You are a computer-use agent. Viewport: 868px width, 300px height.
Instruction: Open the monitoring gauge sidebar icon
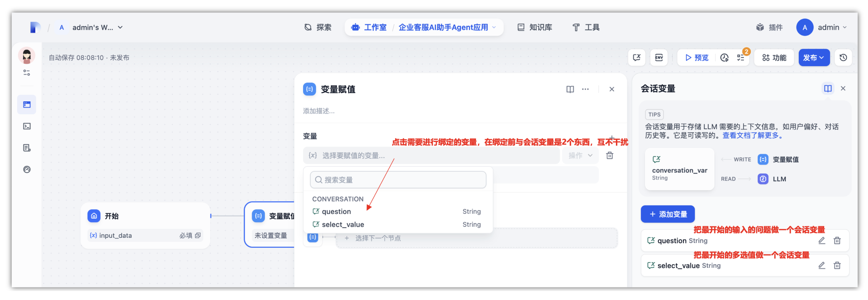27,169
